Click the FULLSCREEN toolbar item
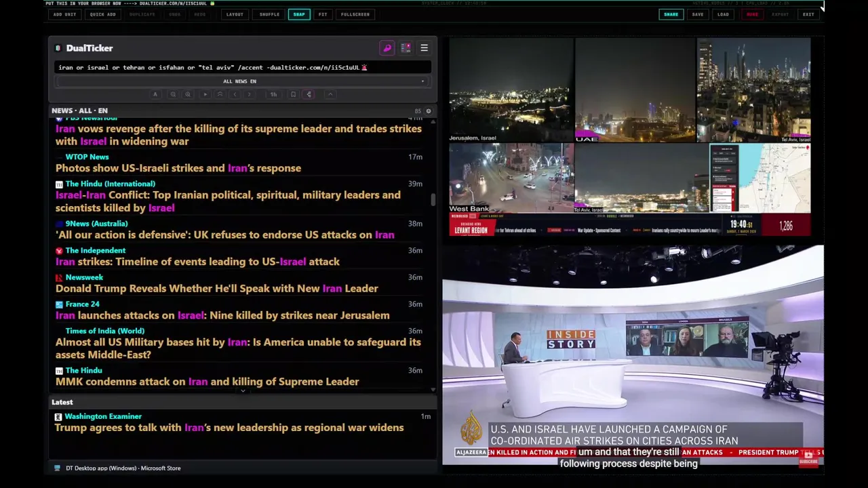 [x=355, y=14]
